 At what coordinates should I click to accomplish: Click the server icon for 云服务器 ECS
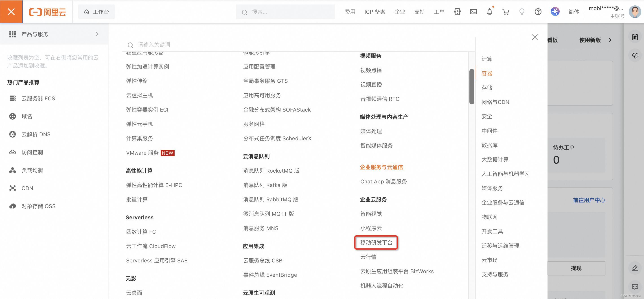point(13,98)
